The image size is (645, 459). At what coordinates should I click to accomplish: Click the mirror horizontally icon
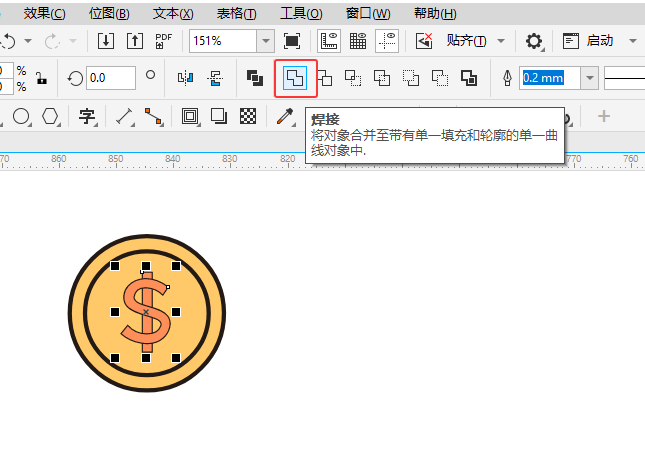click(185, 78)
